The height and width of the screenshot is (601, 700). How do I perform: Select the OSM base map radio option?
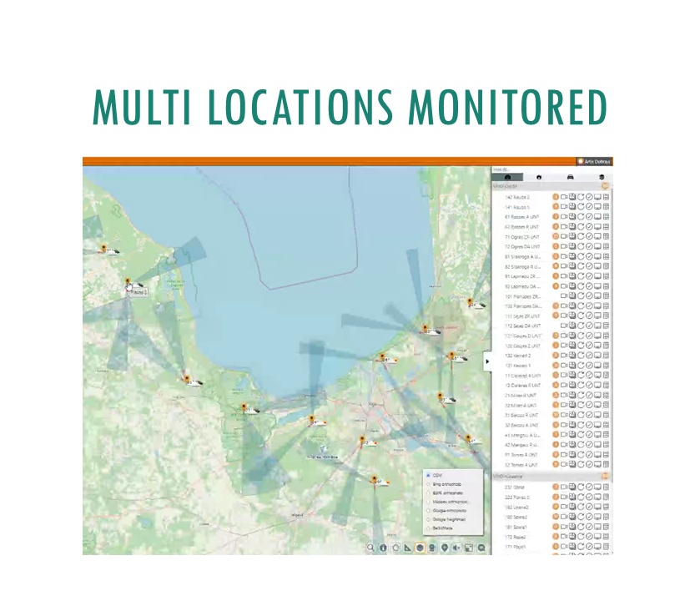(429, 474)
